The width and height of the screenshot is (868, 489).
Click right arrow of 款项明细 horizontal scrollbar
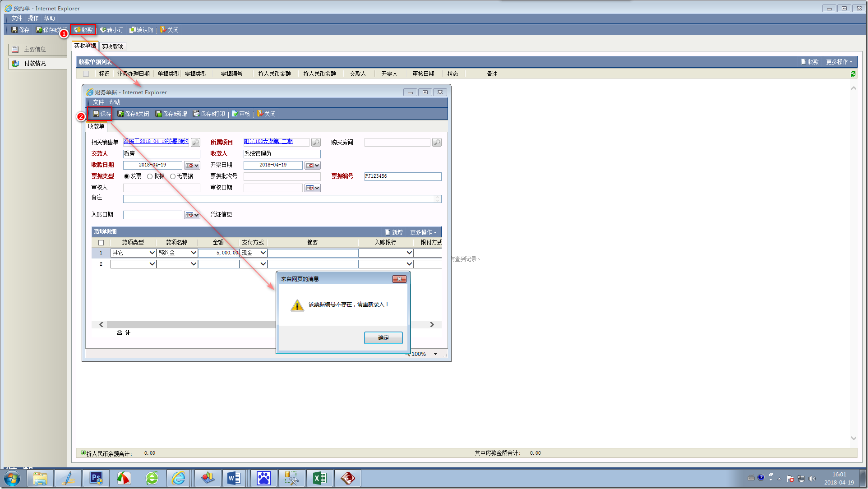click(432, 324)
